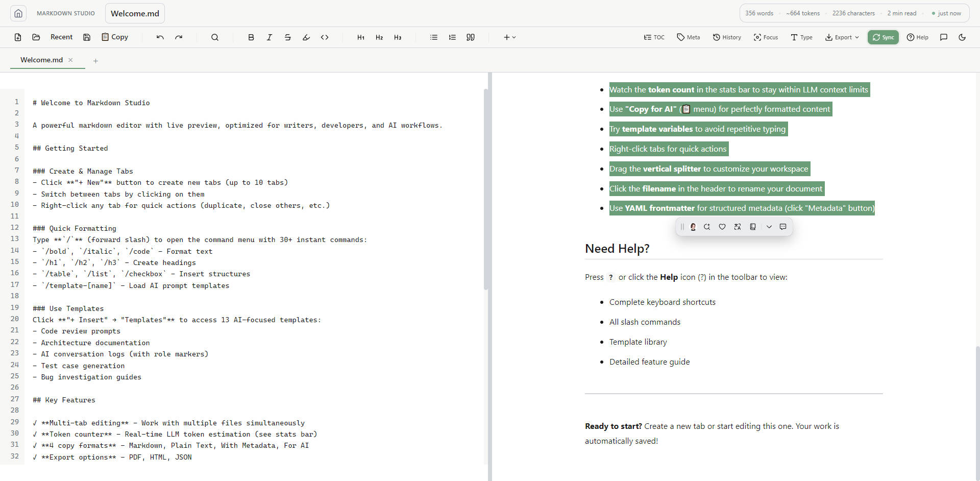Open a file with the folder icon
Screen dimensions: 980x481
tap(36, 37)
